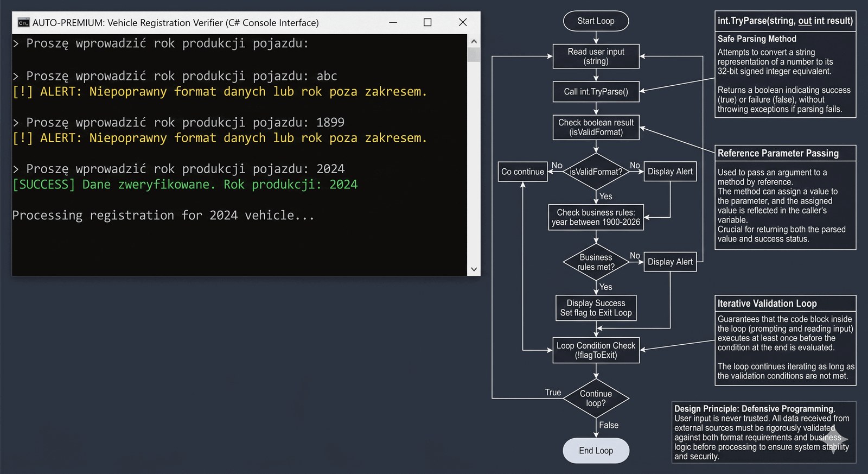Click the 'Check business rules' year box
This screenshot has height=474, width=868.
pyautogui.click(x=596, y=217)
